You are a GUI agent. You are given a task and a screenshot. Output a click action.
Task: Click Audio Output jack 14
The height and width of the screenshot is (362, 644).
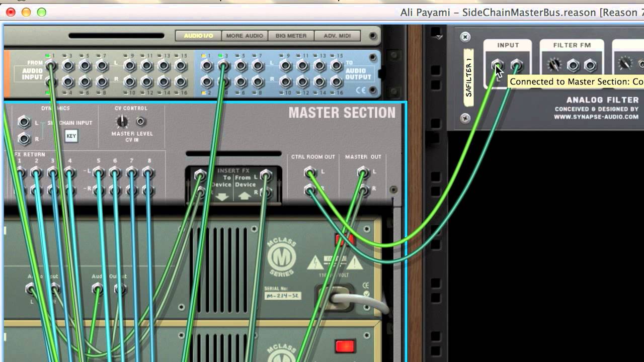pyautogui.click(x=320, y=81)
